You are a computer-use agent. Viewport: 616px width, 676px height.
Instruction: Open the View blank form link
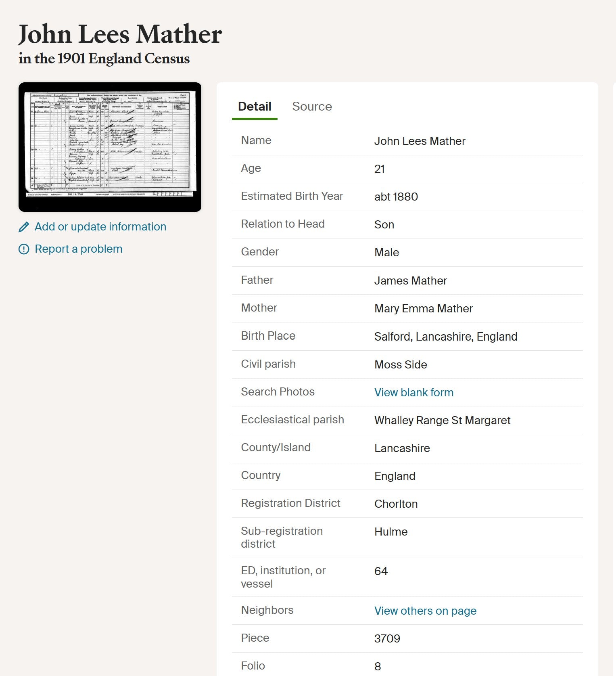coord(413,393)
